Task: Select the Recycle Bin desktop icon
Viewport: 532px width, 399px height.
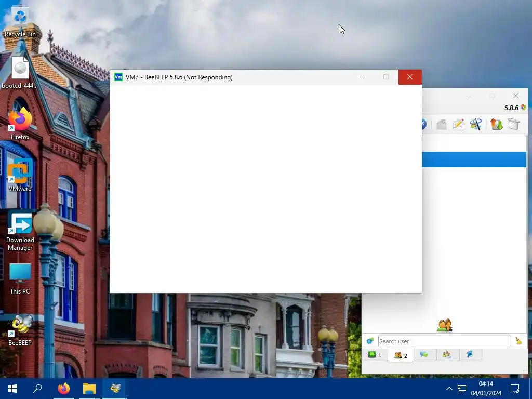Action: [x=20, y=23]
